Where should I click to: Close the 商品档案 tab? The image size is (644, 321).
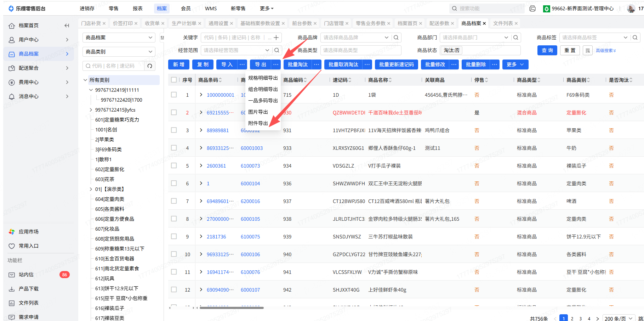pos(484,23)
